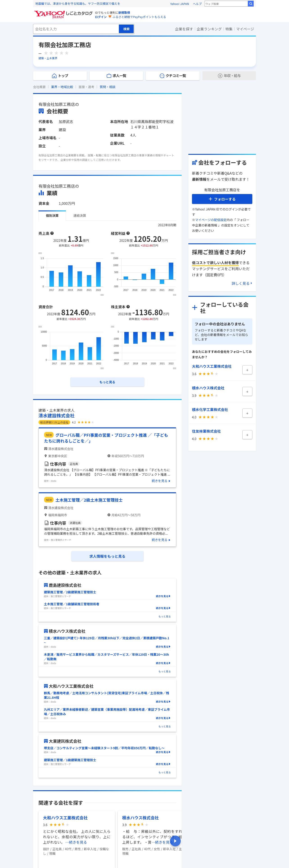Click the Yahoo! JAPAN logo

pos(49,14)
